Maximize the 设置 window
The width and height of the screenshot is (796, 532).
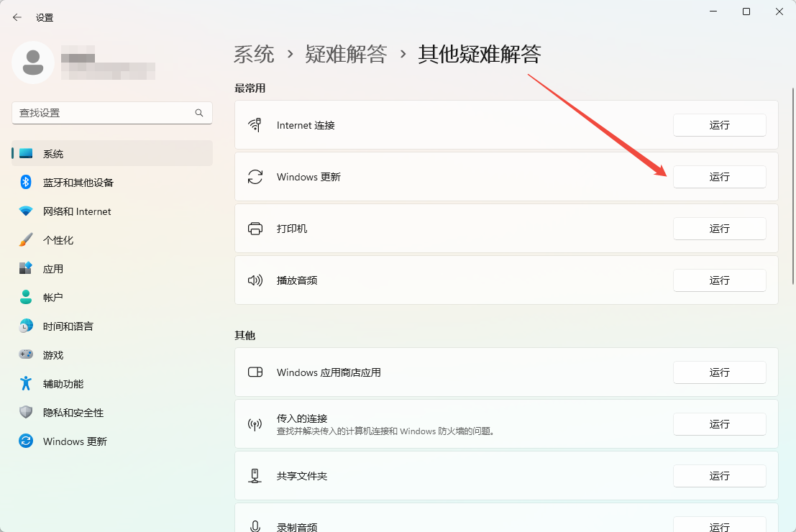746,12
